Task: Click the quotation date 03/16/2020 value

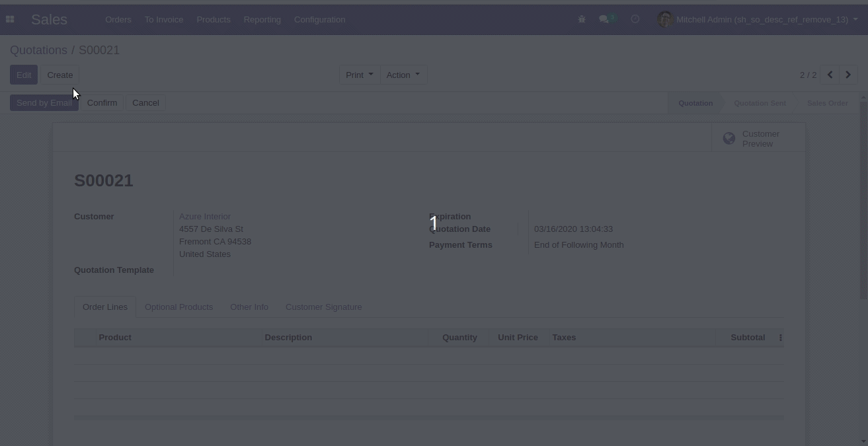Action: coord(573,229)
